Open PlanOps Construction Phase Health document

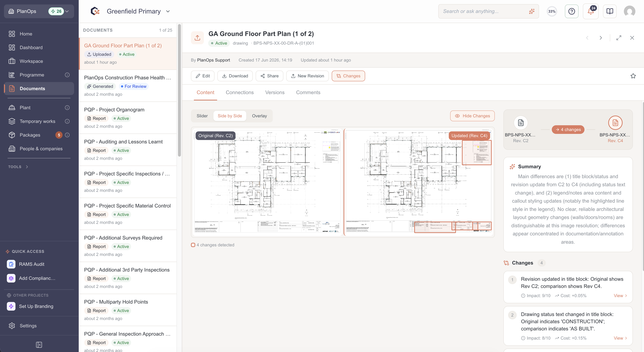pos(128,85)
